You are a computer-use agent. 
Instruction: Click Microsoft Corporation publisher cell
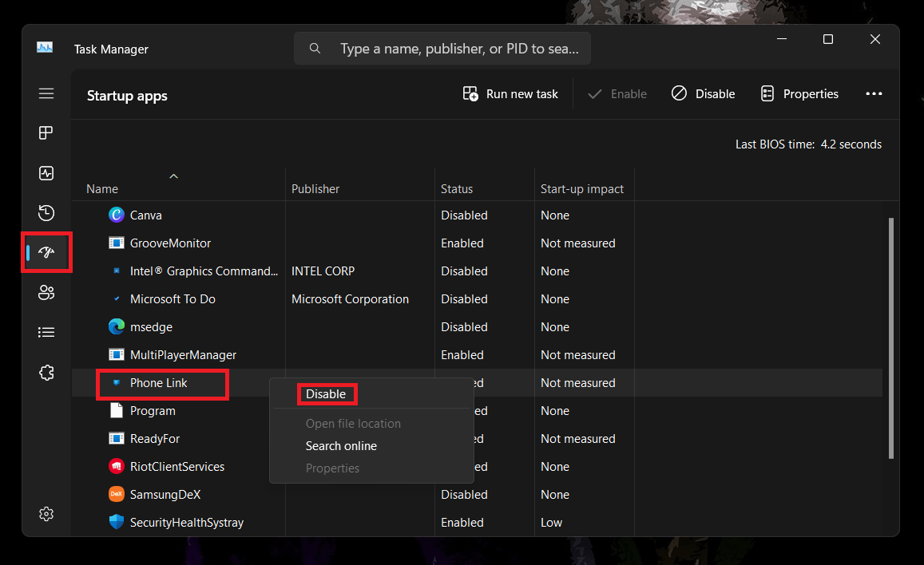pos(350,298)
